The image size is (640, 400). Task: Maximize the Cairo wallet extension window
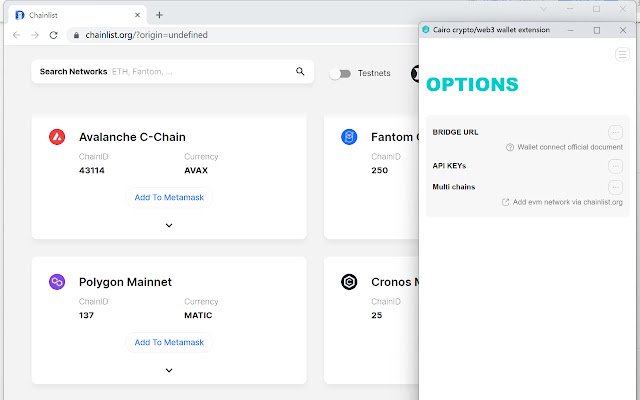[597, 30]
